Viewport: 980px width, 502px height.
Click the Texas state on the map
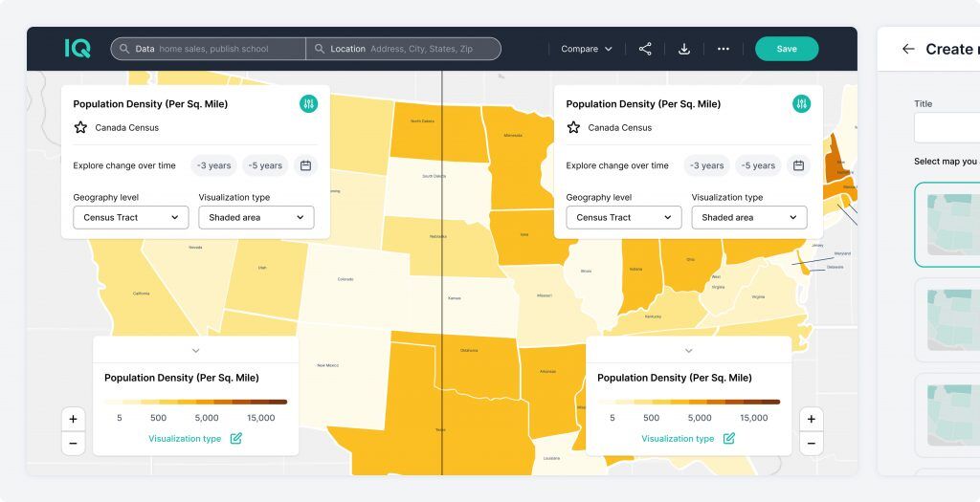click(440, 429)
